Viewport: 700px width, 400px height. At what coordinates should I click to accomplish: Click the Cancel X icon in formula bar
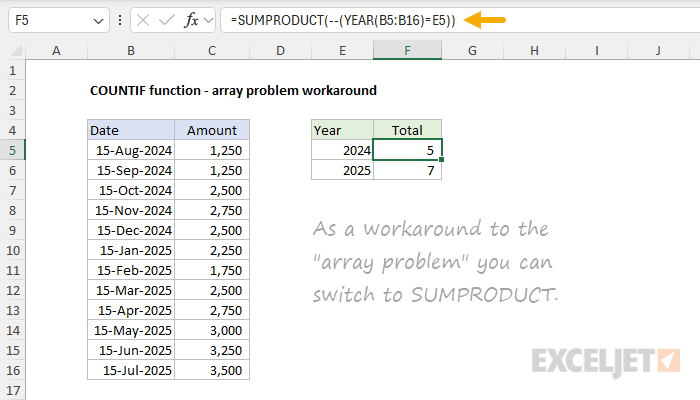click(143, 20)
